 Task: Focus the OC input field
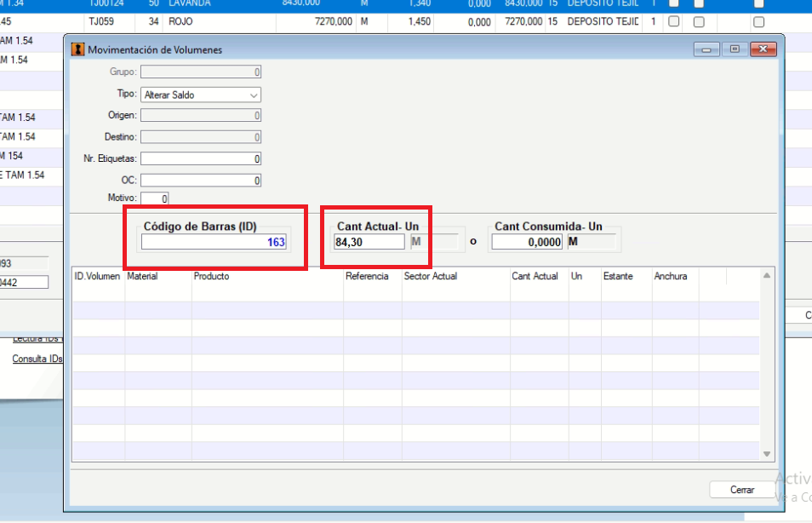200,181
